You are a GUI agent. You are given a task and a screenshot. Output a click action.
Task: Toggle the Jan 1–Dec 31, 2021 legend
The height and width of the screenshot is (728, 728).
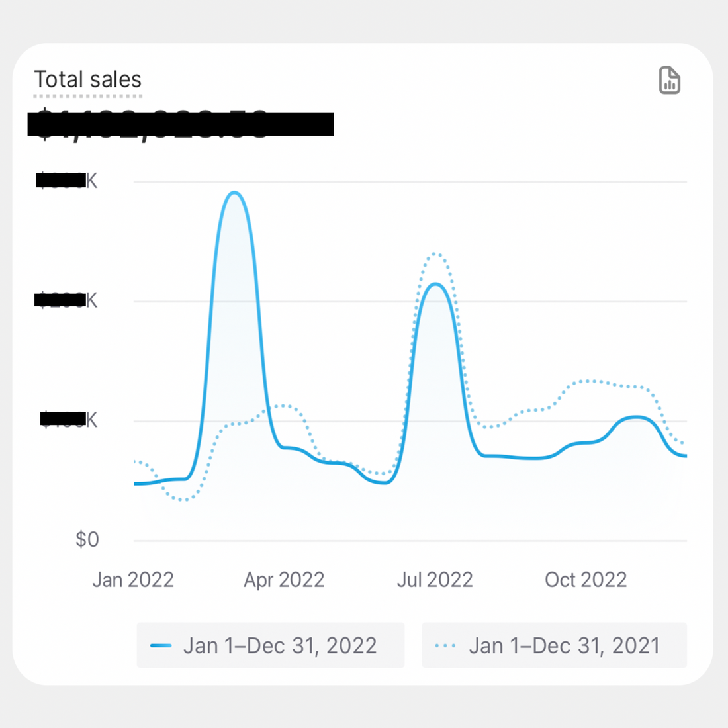(554, 645)
